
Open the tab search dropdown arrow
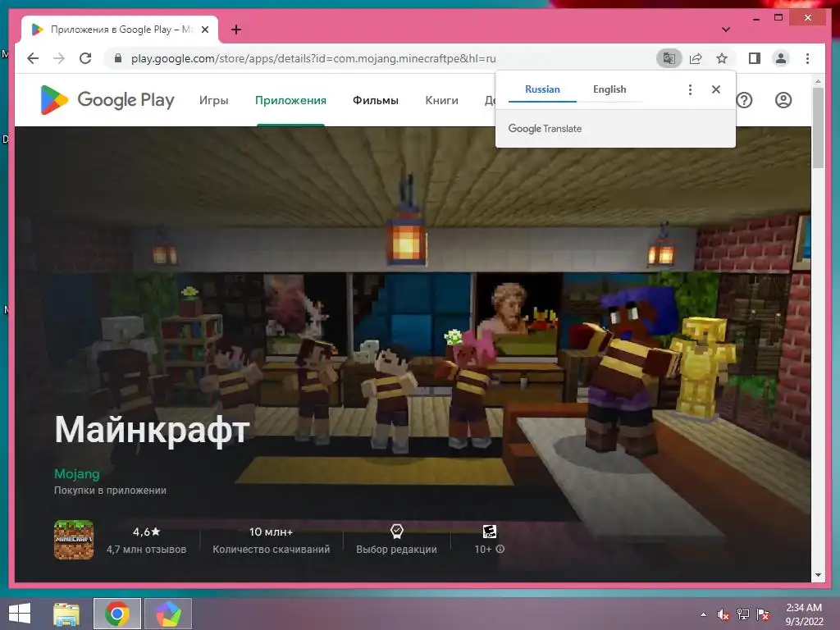[726, 30]
